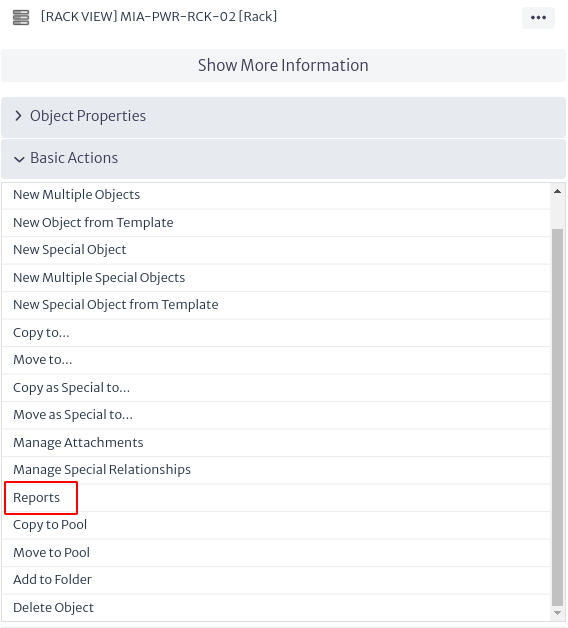Choose Copy as Special to...
The height and width of the screenshot is (628, 568).
[276, 387]
